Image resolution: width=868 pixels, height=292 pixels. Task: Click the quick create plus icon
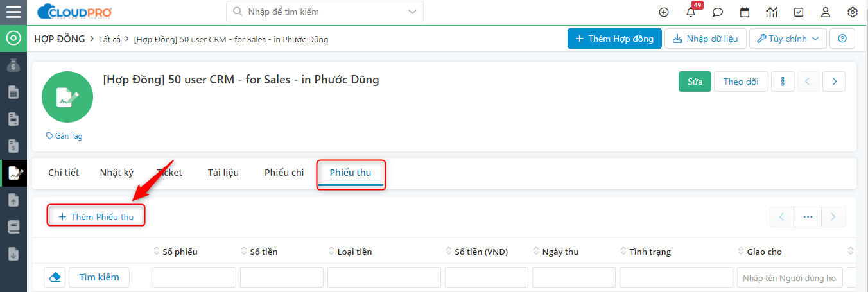click(x=664, y=12)
